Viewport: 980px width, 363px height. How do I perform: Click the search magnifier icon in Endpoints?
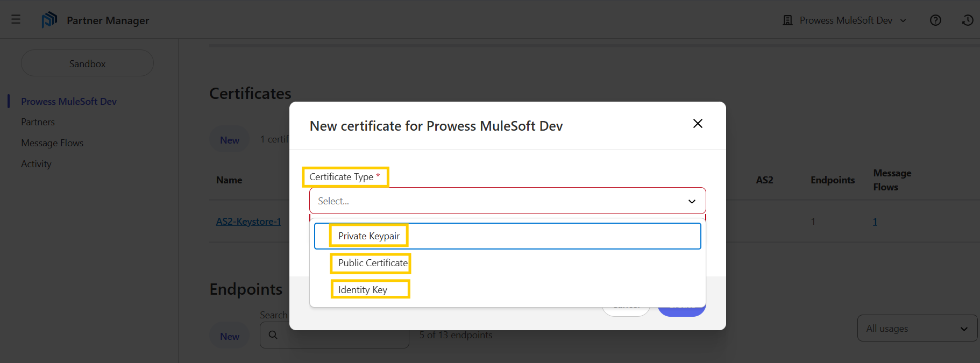click(x=273, y=334)
